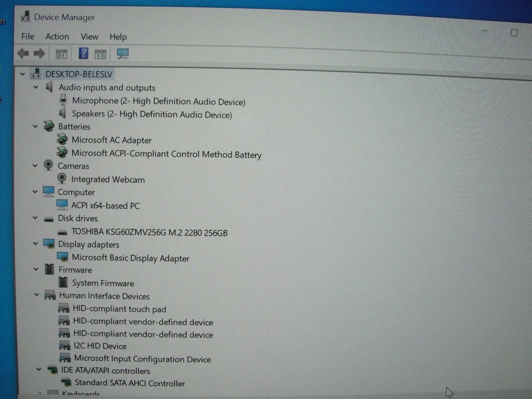Select Standard SATA AHCI Controller entry

tap(130, 383)
